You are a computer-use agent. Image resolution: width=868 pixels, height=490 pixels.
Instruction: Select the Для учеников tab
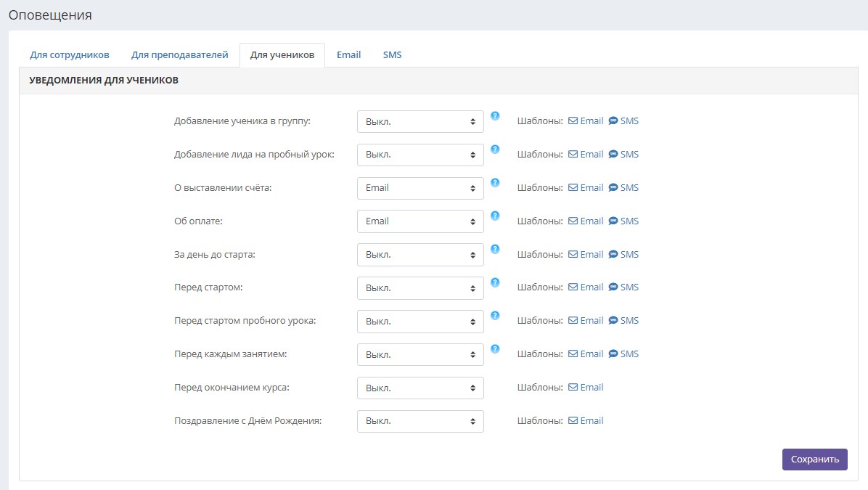click(x=282, y=55)
